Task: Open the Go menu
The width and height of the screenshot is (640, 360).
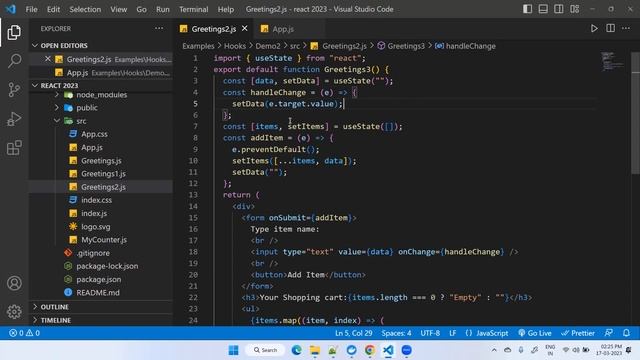Action: point(141,9)
